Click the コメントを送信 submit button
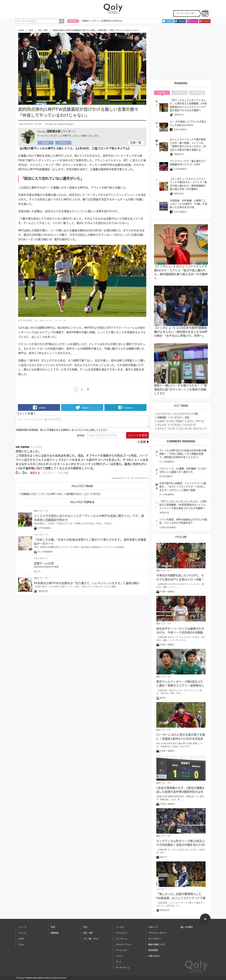This screenshot has width=226, height=980. click(x=137, y=435)
